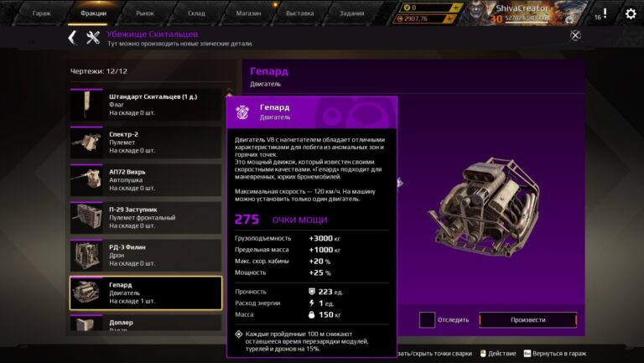Select the РД-3 Филин drone blueprint
Viewport: 644px width, 363px height.
coord(146,256)
